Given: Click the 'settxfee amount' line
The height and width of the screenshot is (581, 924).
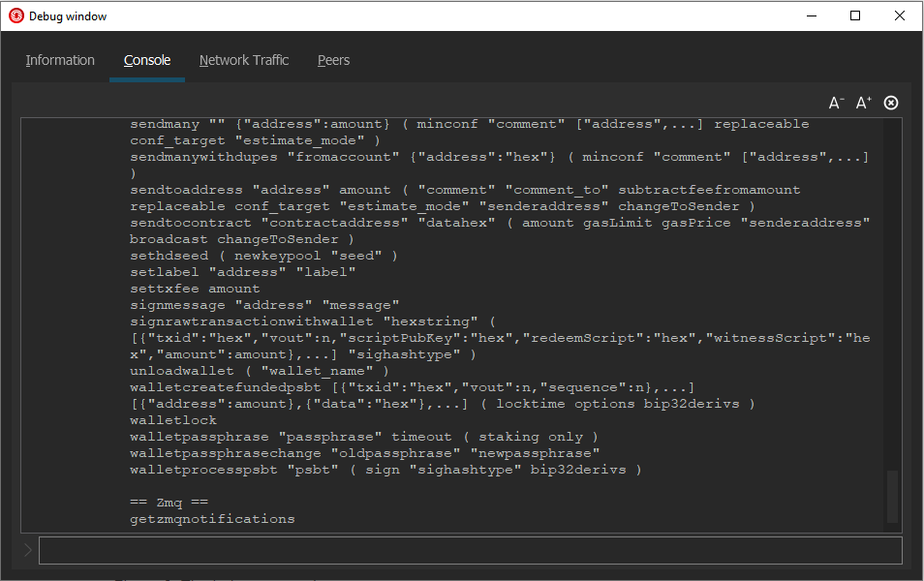Looking at the screenshot, I should point(195,289).
